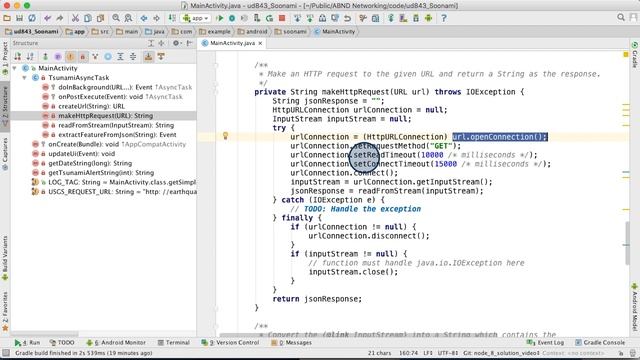
Task: Toggle Sort by Visibility in the Structure toolbar
Action: click(18, 57)
